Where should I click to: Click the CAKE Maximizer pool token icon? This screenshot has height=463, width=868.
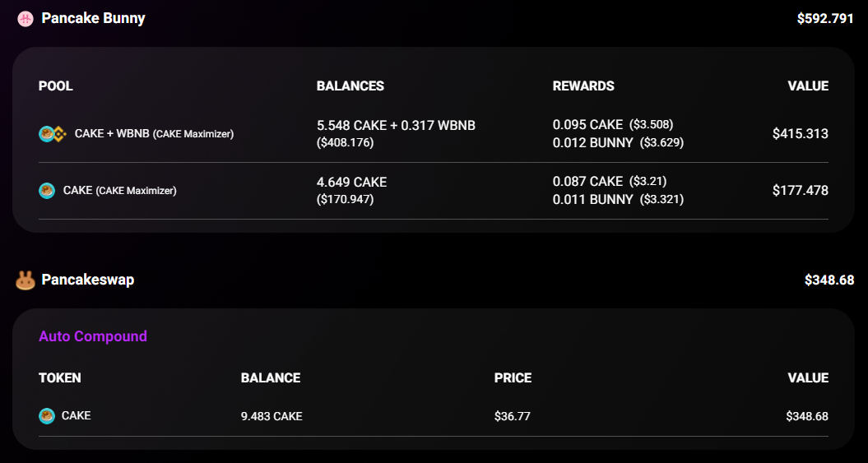(x=47, y=191)
